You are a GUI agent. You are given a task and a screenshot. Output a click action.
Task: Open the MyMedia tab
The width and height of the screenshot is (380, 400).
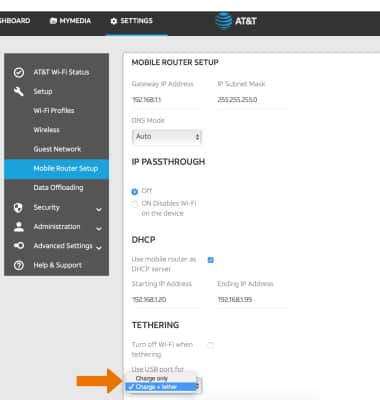[70, 21]
